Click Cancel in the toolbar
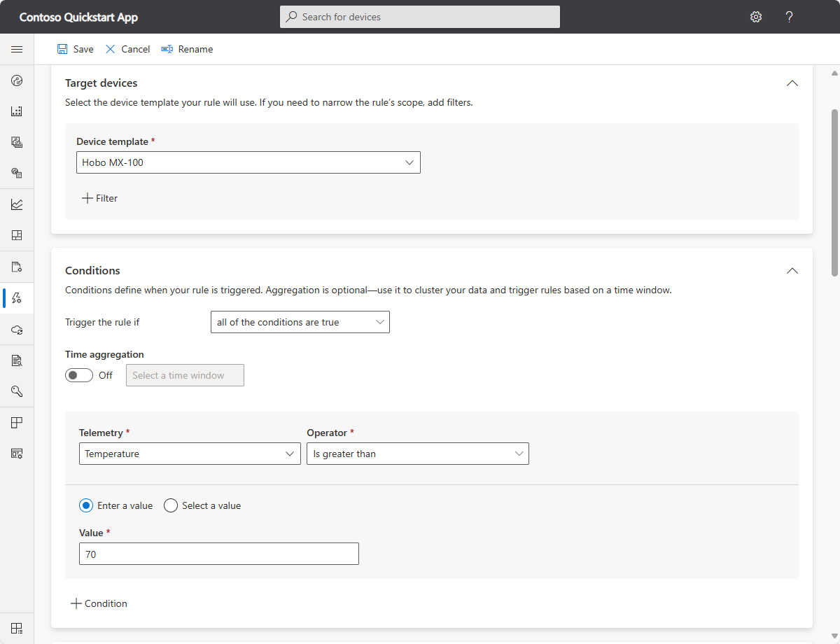The width and height of the screenshot is (840, 644). tap(127, 49)
